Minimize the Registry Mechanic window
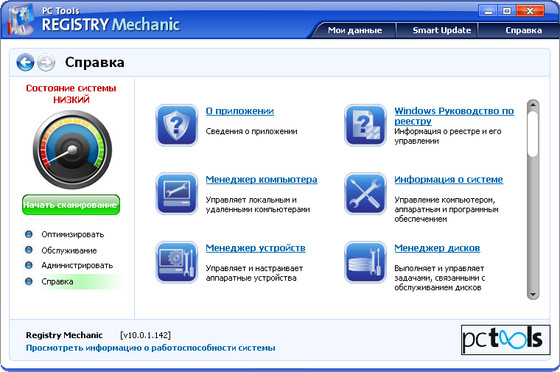 [488, 11]
